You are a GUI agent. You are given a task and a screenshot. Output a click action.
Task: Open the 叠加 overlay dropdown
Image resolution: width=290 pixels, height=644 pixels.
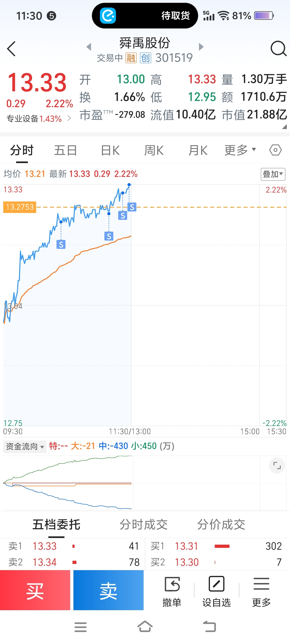coord(273,174)
